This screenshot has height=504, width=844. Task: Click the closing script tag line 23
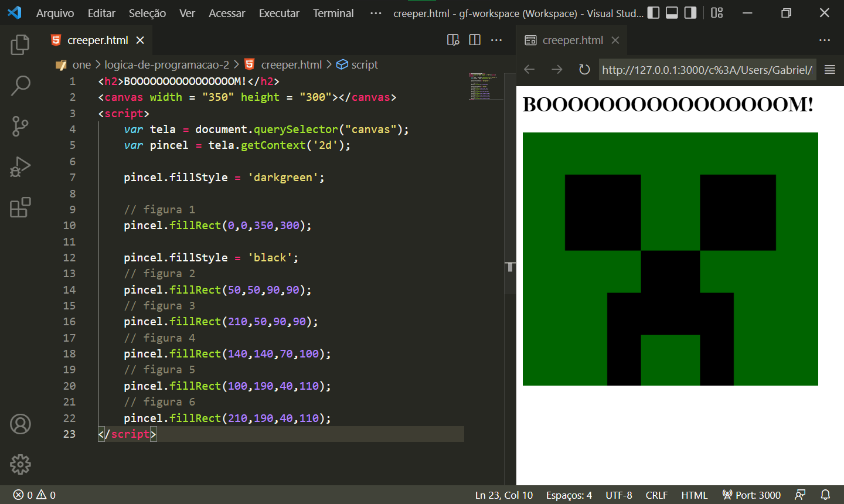pyautogui.click(x=127, y=434)
